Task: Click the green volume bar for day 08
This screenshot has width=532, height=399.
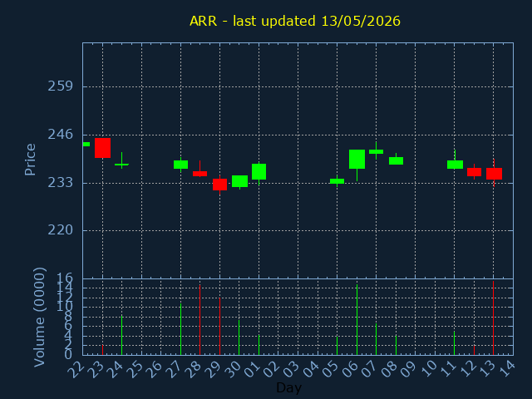Action: [396, 345]
